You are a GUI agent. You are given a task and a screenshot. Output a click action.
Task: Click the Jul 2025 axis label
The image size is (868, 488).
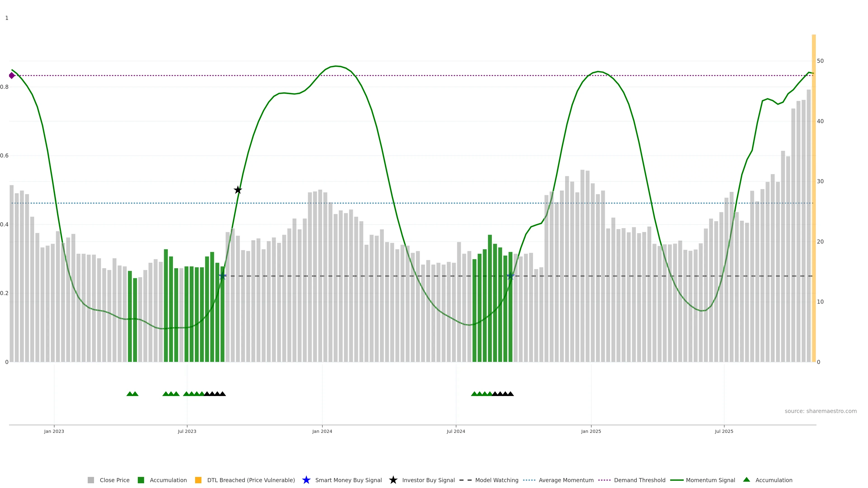[x=724, y=431]
